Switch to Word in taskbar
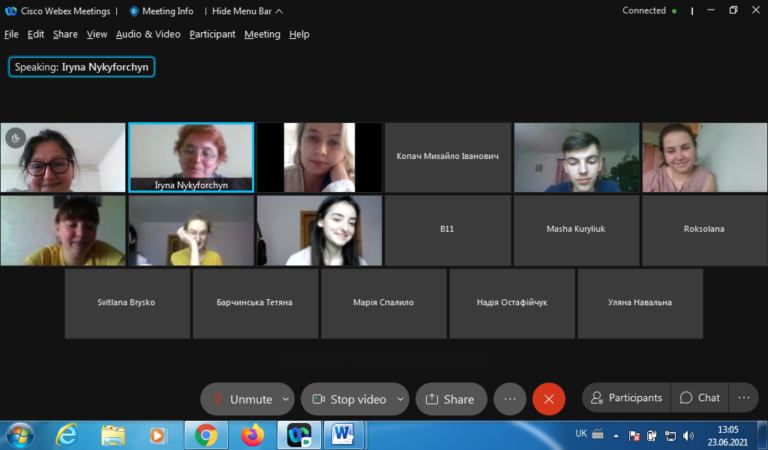Screen dimensions: 768x450 342,435
